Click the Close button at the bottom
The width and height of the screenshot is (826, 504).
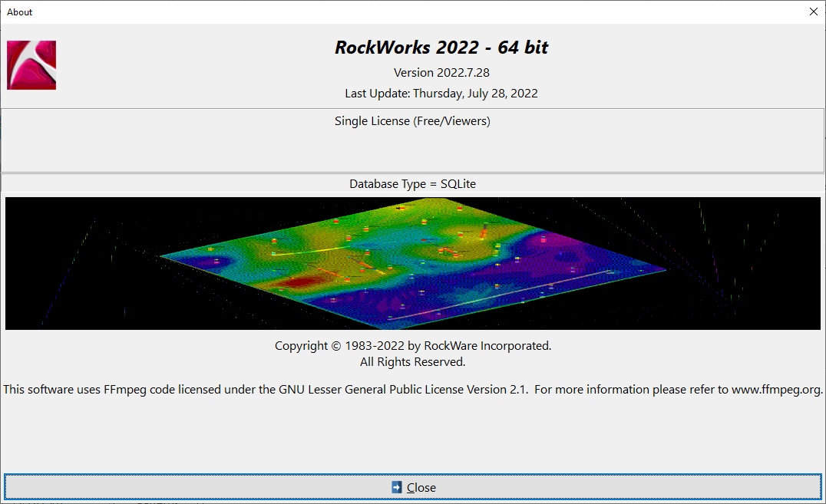(x=412, y=487)
